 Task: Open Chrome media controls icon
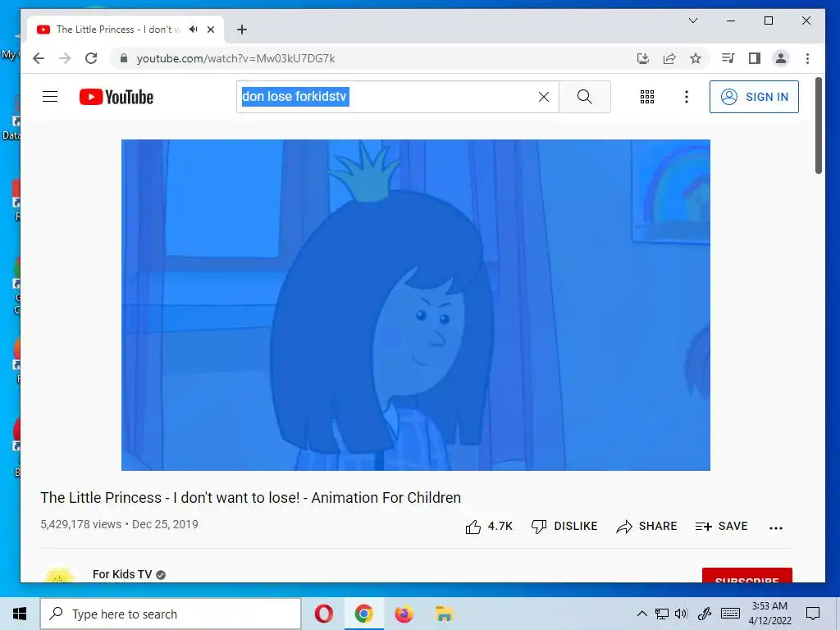click(728, 58)
